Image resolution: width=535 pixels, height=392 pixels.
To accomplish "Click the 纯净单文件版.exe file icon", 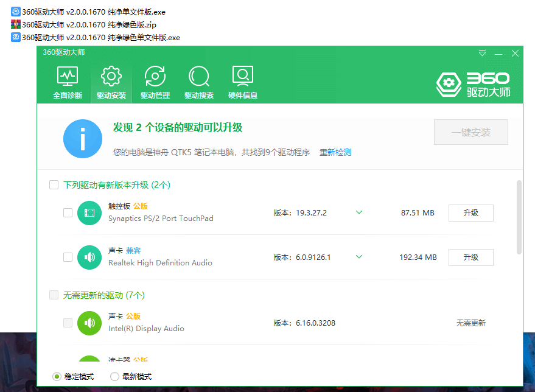I will (x=16, y=12).
